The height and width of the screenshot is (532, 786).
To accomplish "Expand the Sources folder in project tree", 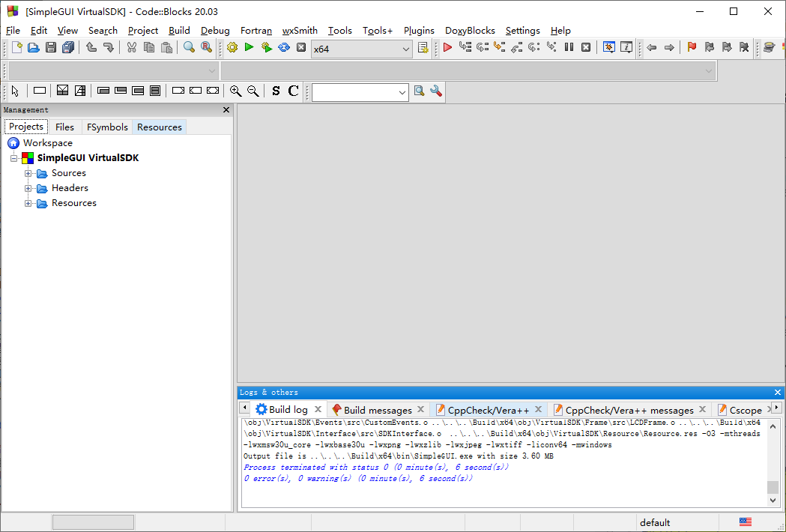I will [28, 174].
